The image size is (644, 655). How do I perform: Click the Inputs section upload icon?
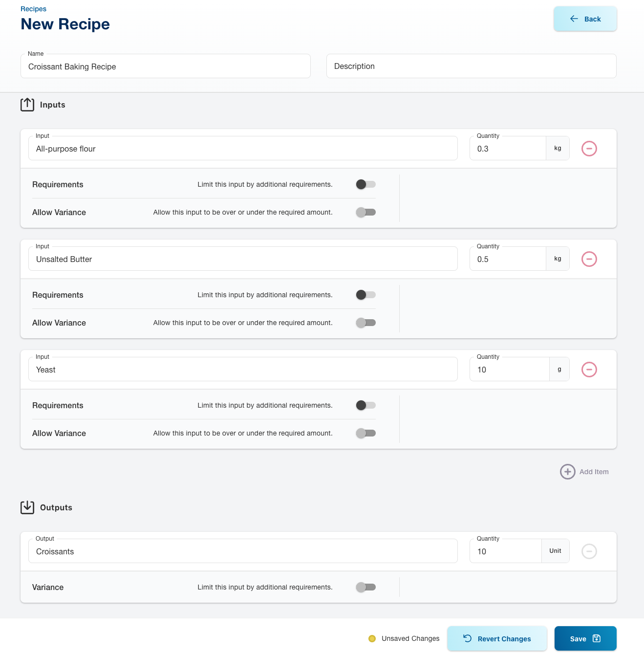click(x=27, y=105)
